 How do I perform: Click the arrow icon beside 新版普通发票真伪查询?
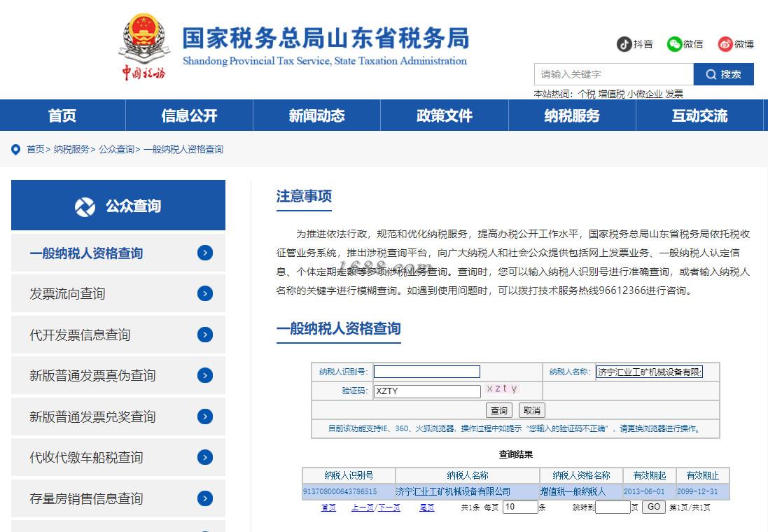coord(204,375)
